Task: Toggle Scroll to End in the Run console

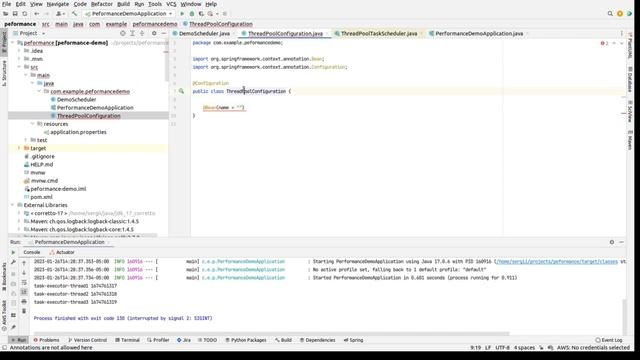Action: point(24,292)
